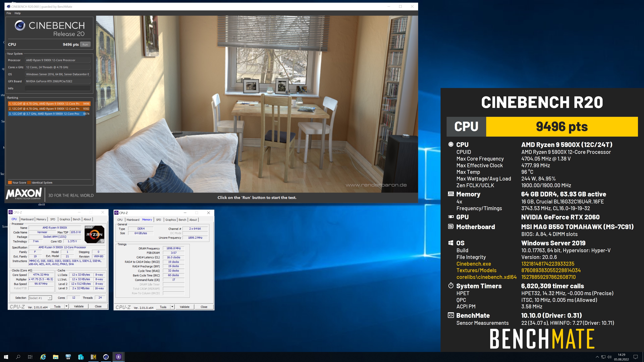This screenshot has height=362, width=644.
Task: Open taskbar Search
Action: (x=18, y=357)
